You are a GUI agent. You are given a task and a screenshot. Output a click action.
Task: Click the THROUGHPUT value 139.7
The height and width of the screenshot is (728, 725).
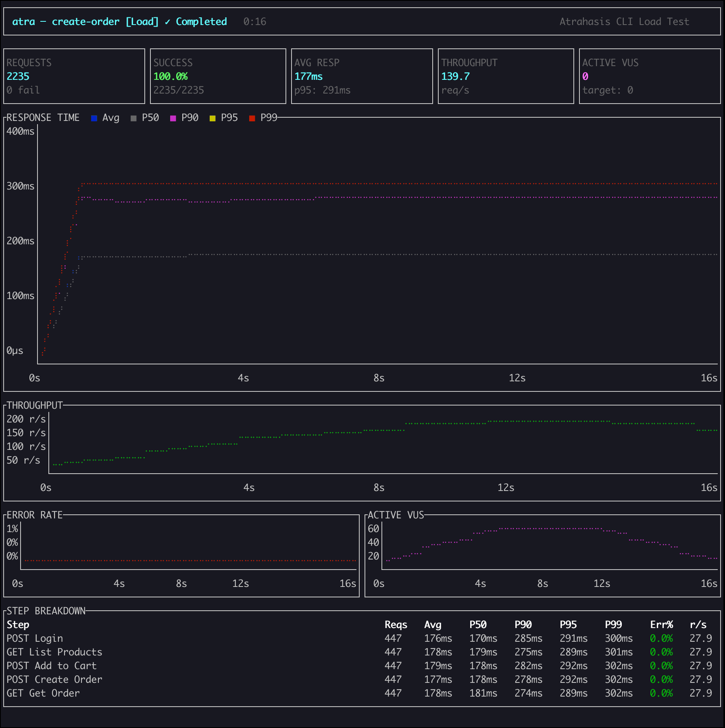coord(456,76)
